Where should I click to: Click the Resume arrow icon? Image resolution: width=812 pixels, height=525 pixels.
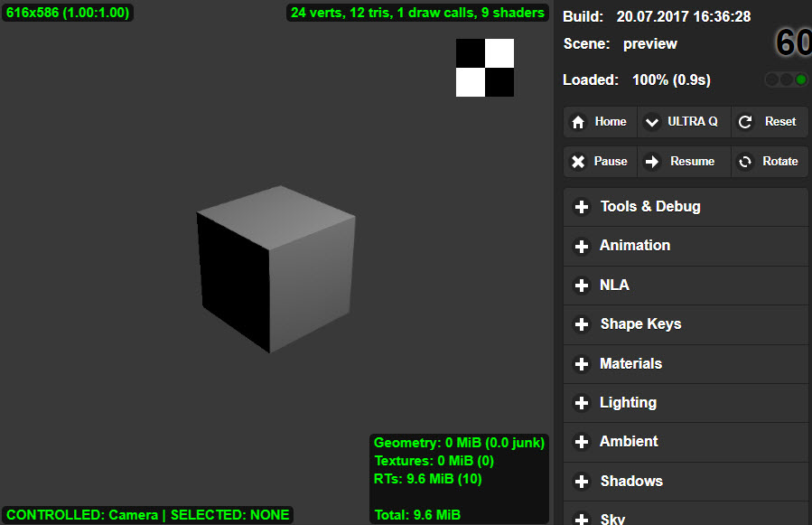652,162
